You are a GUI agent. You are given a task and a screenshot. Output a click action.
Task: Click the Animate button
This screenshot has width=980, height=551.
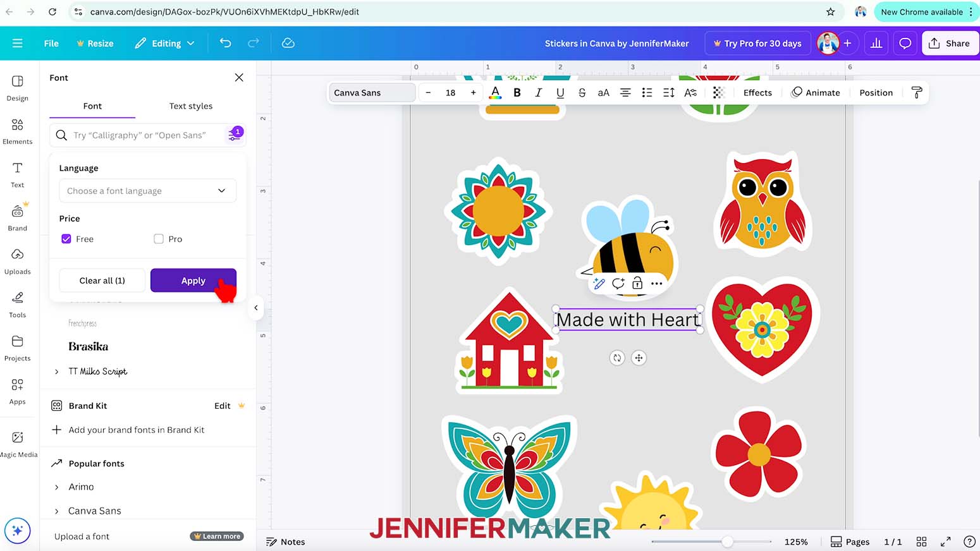[x=816, y=93]
